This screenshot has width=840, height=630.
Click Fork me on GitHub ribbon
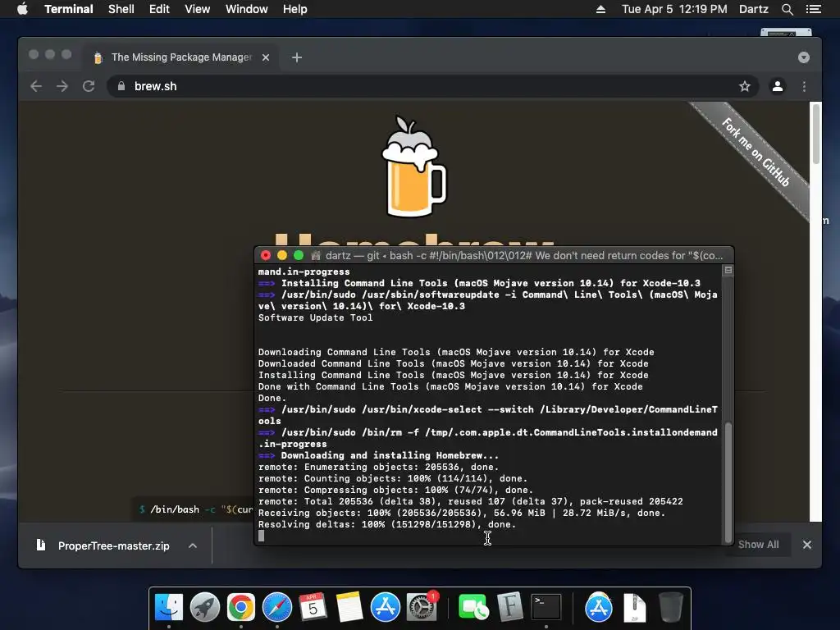click(x=756, y=152)
